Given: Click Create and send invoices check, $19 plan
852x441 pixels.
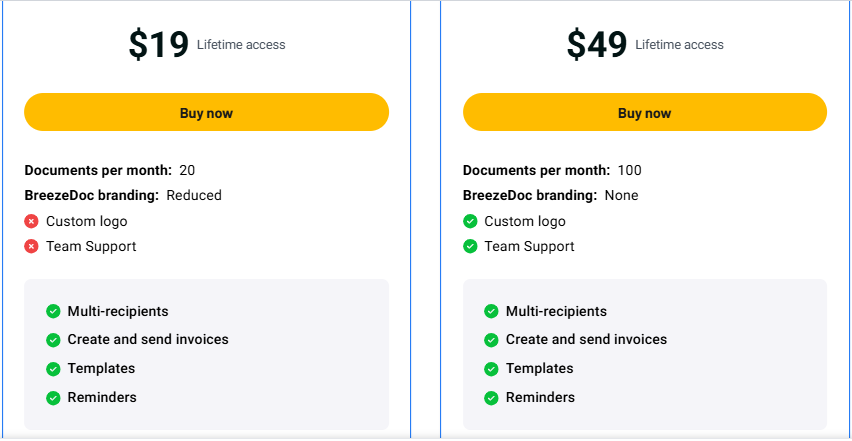Looking at the screenshot, I should click(x=54, y=340).
